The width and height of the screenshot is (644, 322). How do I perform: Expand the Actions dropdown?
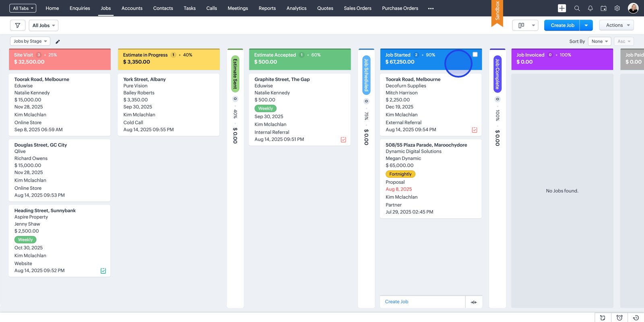point(616,25)
